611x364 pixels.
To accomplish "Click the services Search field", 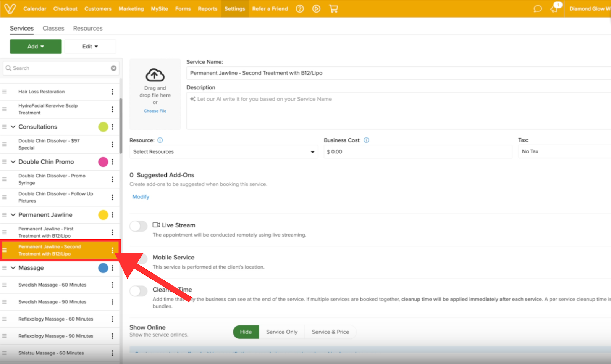I will point(61,68).
